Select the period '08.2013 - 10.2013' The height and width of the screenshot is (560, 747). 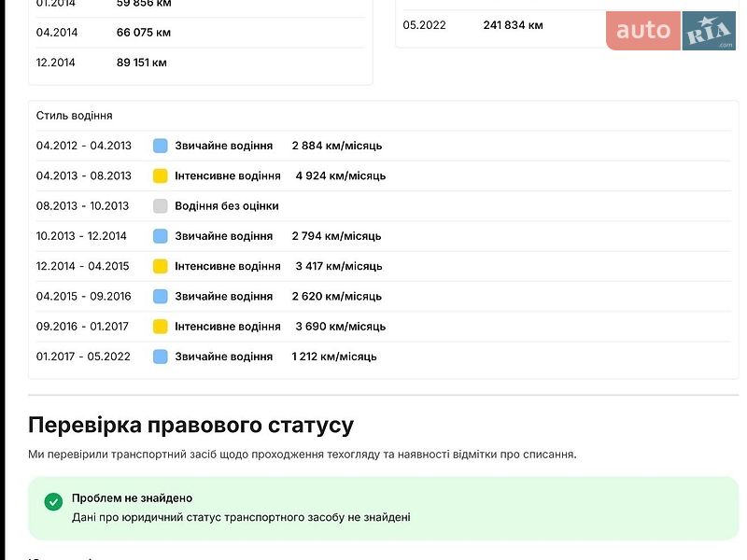pyautogui.click(x=82, y=205)
